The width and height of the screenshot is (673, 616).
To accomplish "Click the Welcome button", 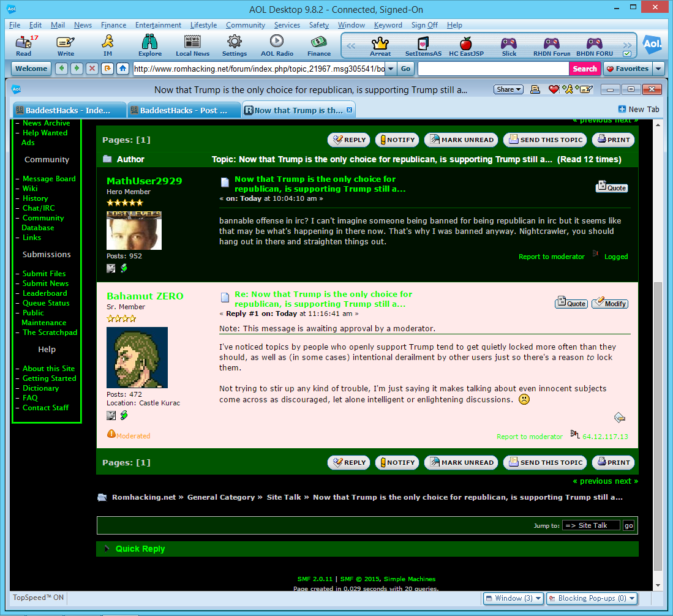I will point(31,69).
